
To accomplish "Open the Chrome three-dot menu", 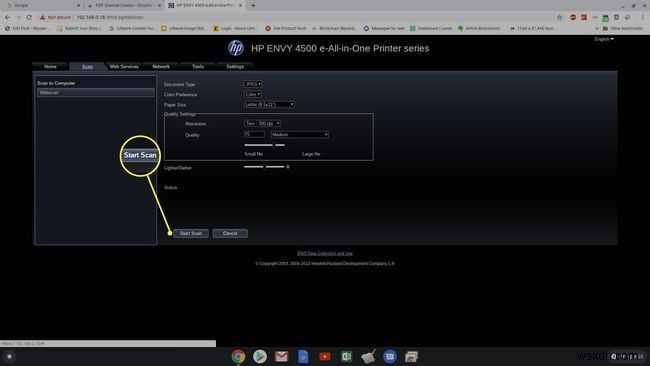I will [643, 17].
